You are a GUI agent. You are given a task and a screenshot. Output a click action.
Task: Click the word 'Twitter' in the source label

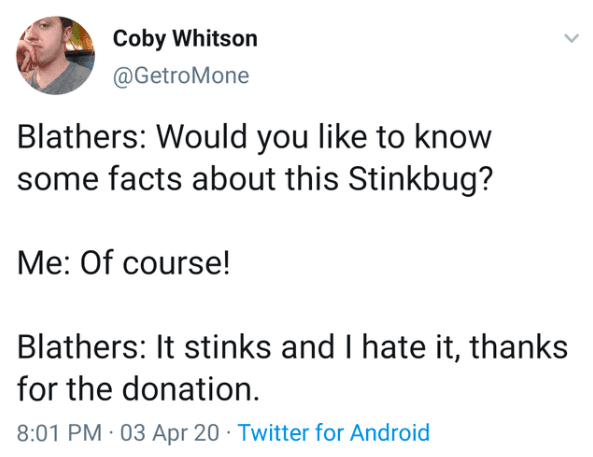[x=273, y=432]
